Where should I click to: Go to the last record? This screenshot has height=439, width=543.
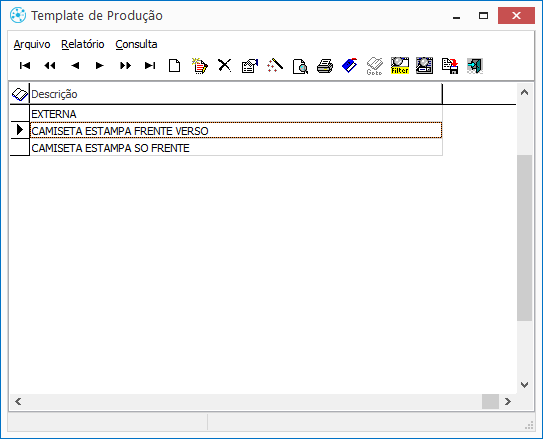[150, 65]
